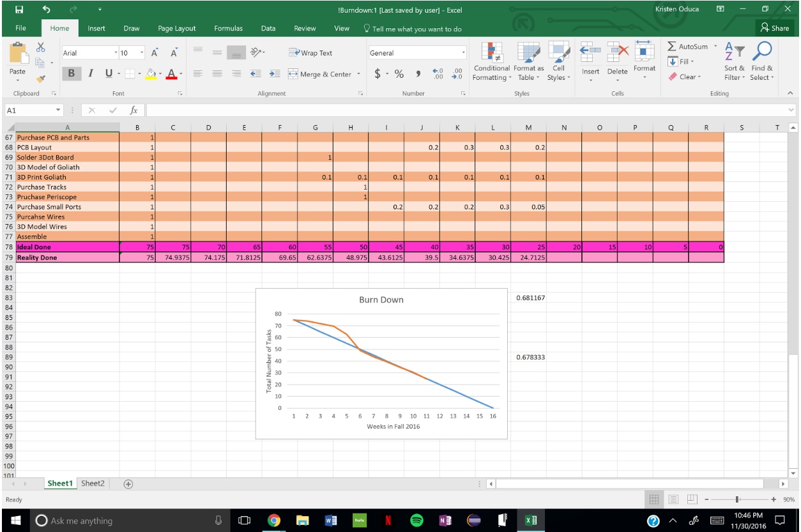Click the Windows Start button

click(x=15, y=521)
